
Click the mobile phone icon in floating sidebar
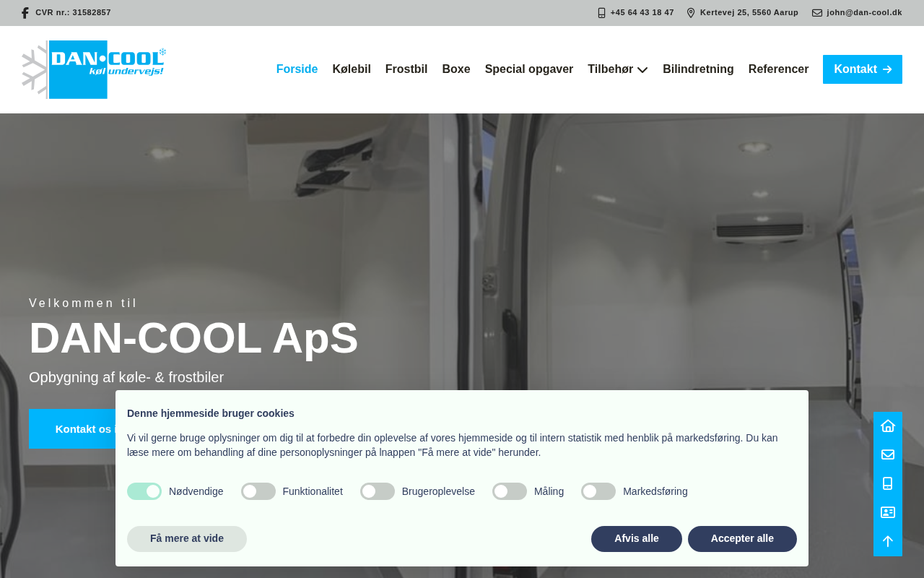pos(888,483)
